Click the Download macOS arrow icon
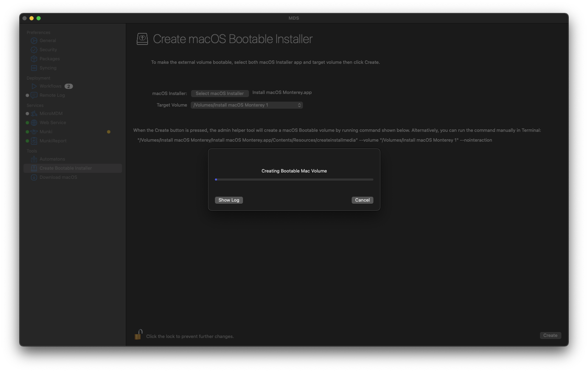 (x=34, y=177)
